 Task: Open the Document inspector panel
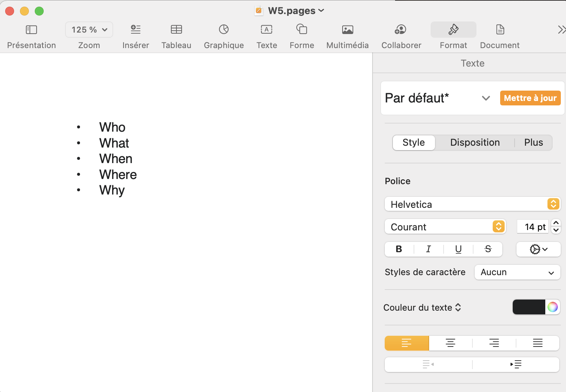coord(500,30)
